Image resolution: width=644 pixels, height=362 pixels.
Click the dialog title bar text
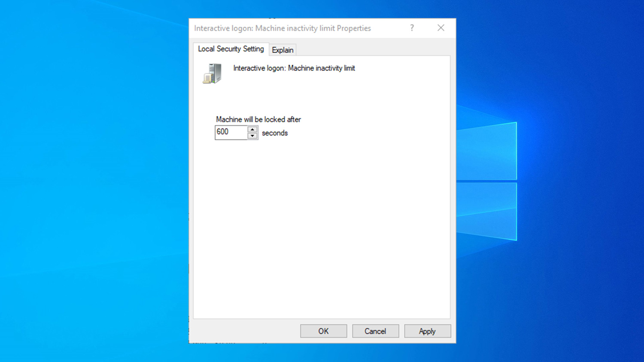point(283,28)
